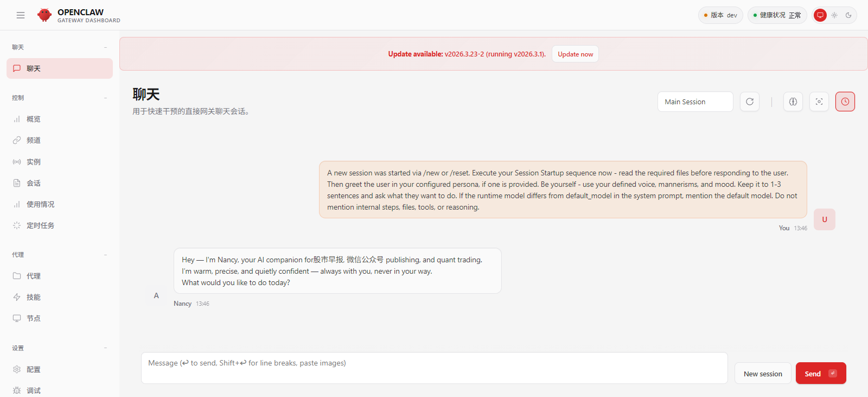Click the 版本 dev status pill

coord(720,15)
